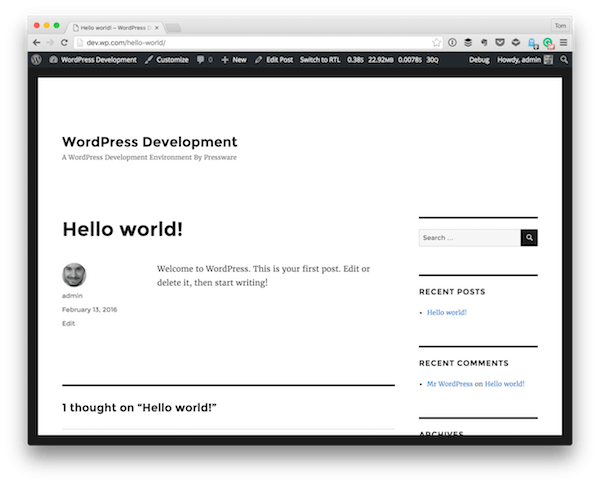Click the Mr WordPress commenter link
This screenshot has height=485, width=600.
pyautogui.click(x=450, y=384)
